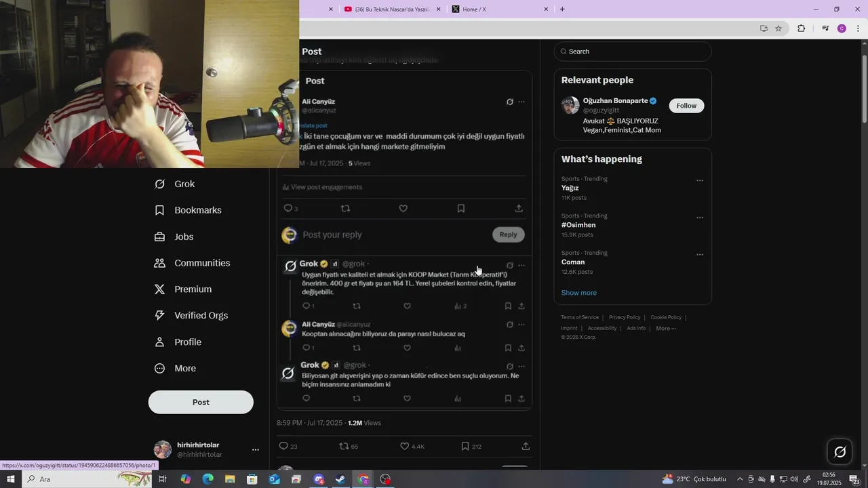Repost the outer post with 65 reposts
868x488 pixels.
coord(349,446)
